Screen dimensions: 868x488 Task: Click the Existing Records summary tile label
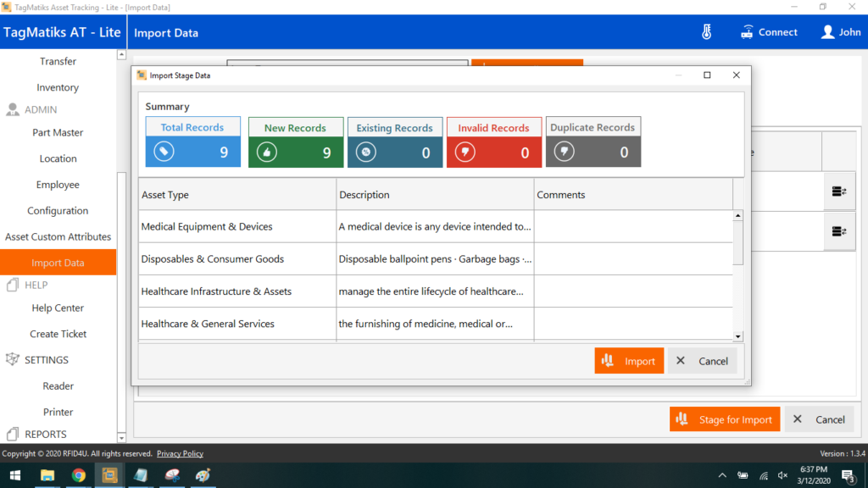395,128
